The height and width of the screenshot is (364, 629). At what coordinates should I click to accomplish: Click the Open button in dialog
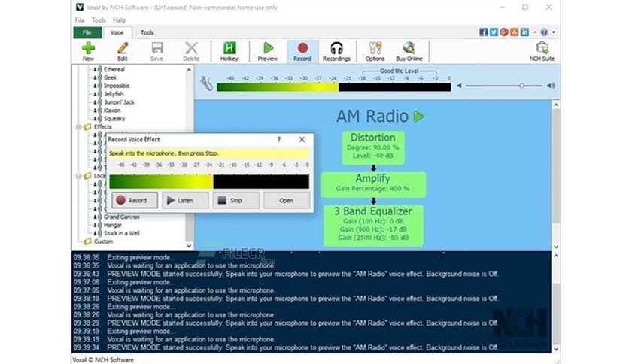point(287,200)
